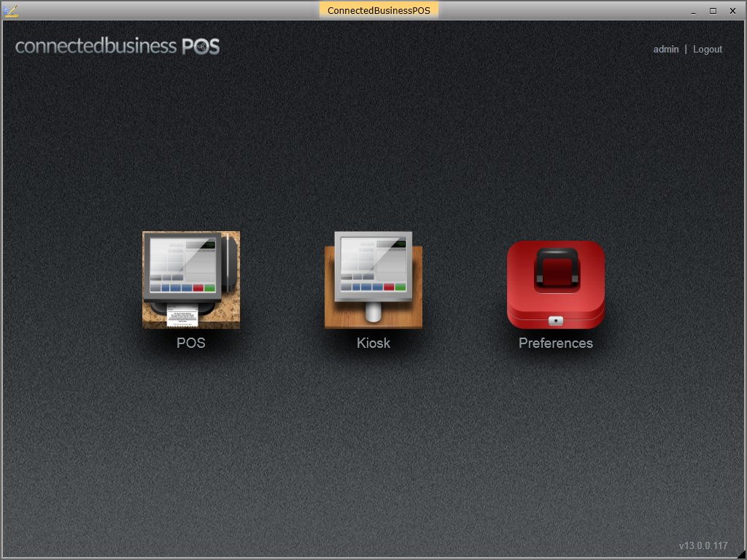Viewport: 747px width, 560px height.
Task: Click the POS label text
Action: pos(190,343)
